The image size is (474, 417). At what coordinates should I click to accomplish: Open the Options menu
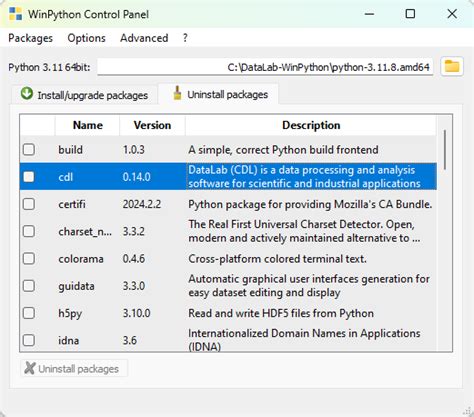click(x=86, y=38)
